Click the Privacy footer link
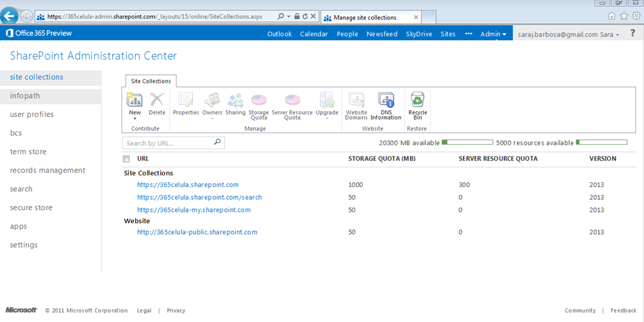This screenshot has height=322, width=644. (176, 311)
